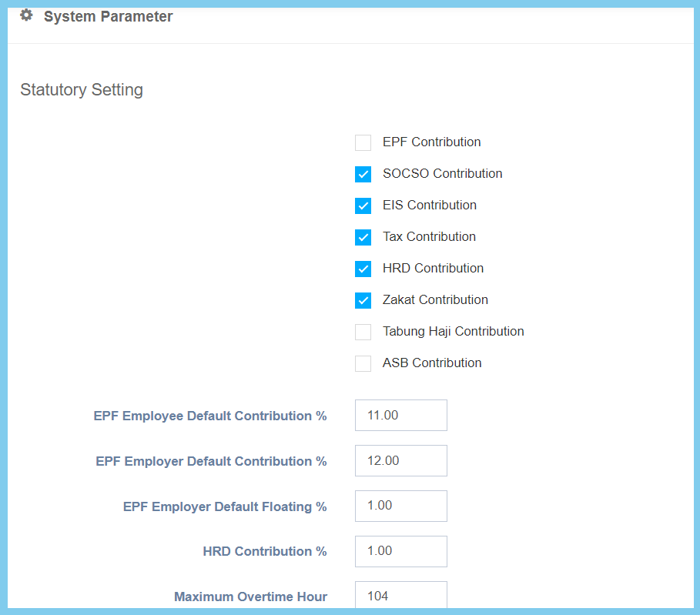Untick the Tax Contribution checkbox
The height and width of the screenshot is (615, 700).
(x=363, y=237)
